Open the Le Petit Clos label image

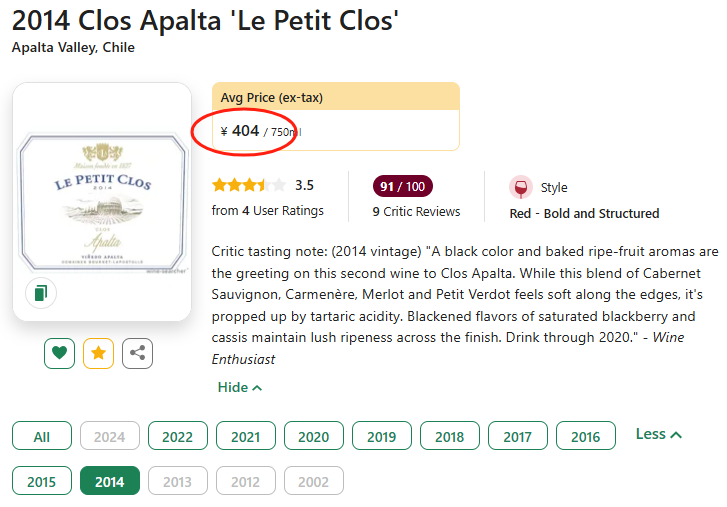click(102, 190)
